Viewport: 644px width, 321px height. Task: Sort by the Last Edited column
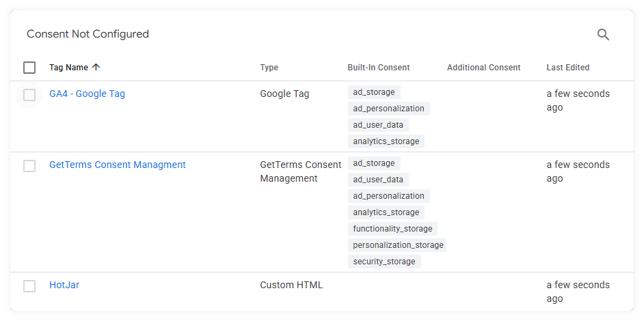568,68
